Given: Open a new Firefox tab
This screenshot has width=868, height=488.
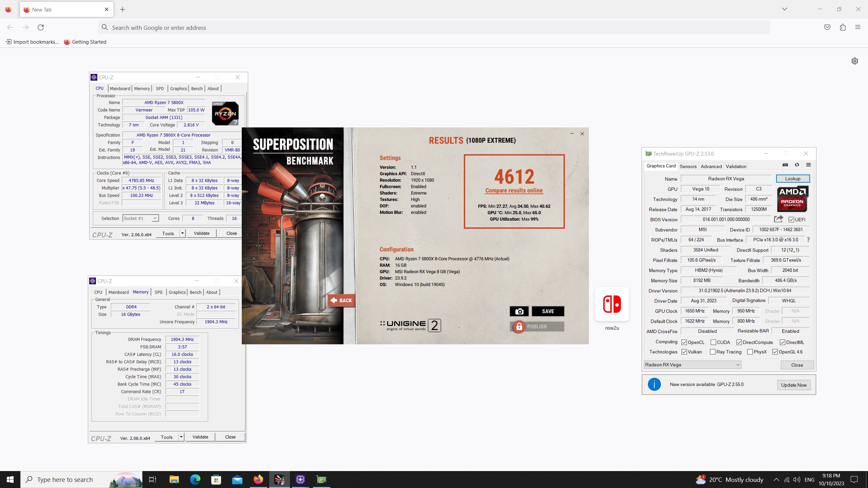Looking at the screenshot, I should coord(123,9).
